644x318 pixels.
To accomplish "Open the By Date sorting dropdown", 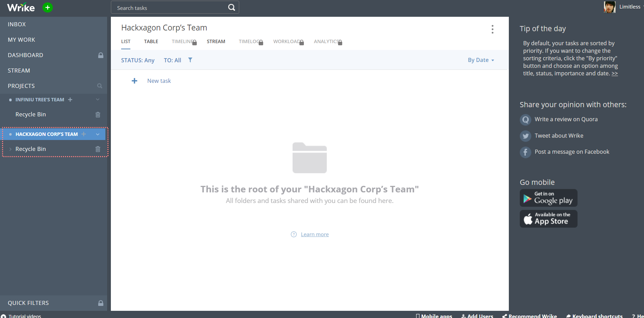I will click(481, 60).
